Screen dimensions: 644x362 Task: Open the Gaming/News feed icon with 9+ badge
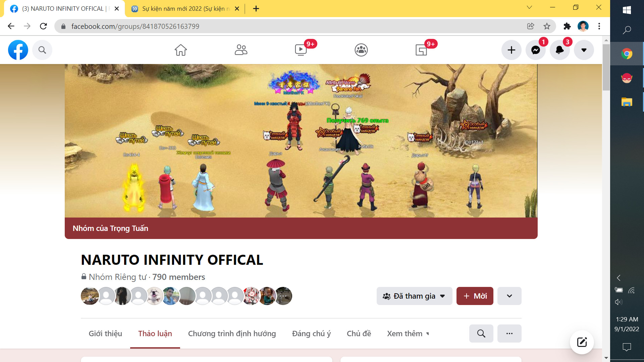[x=421, y=50]
